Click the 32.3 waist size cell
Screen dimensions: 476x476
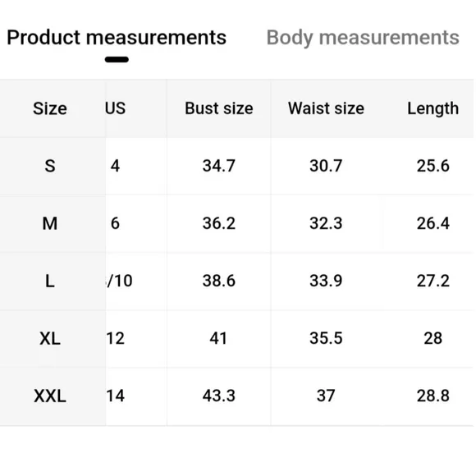coord(326,223)
